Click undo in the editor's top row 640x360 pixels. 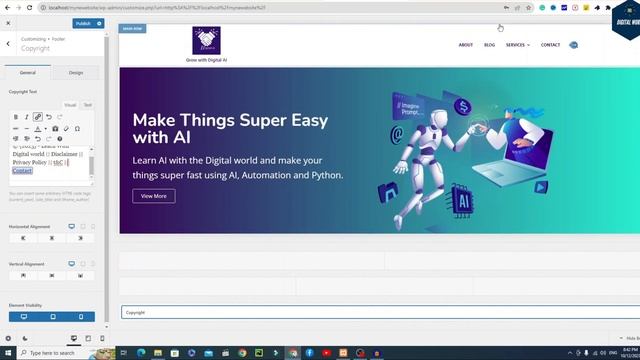[x=49, y=117]
